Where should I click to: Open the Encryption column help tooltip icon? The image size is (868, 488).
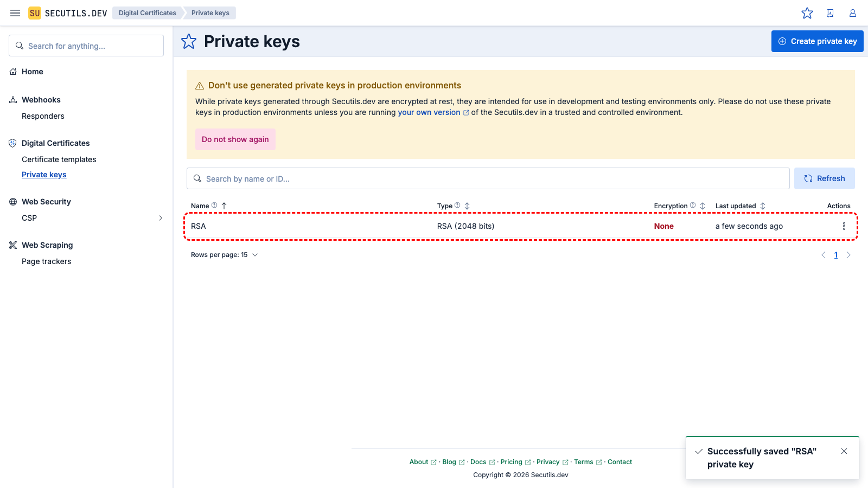693,205
